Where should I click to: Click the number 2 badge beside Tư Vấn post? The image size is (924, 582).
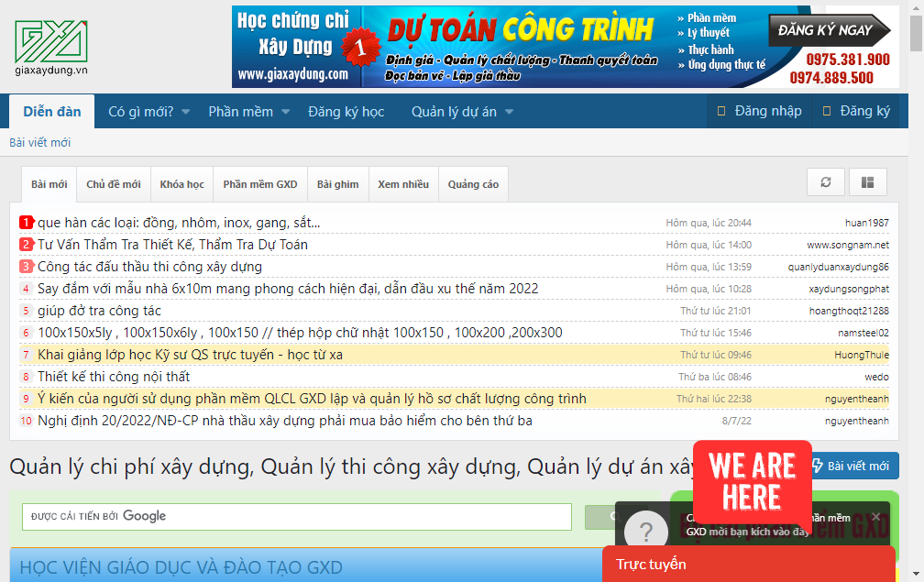pos(27,245)
